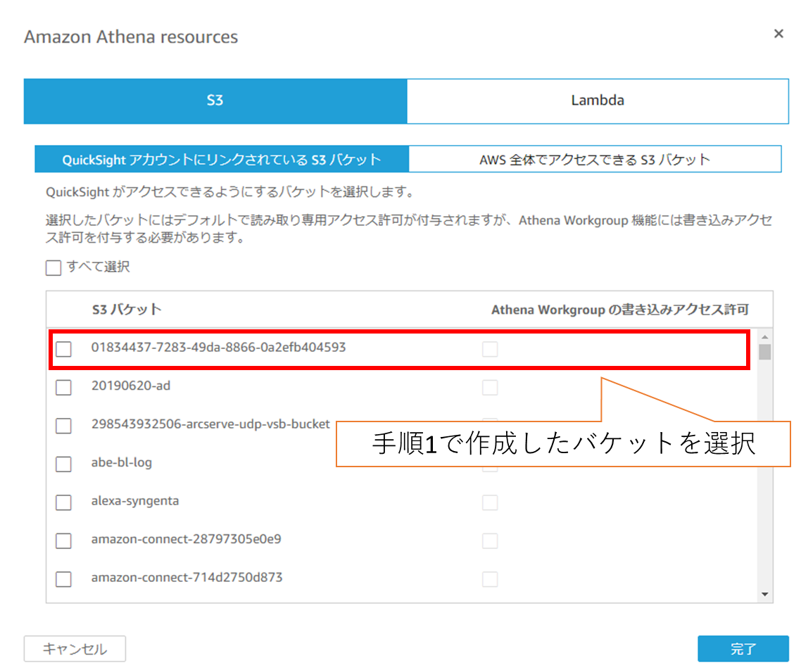This screenshot has width=801, height=672.
Task: Enable write permission for 20190620-ad
Action: coord(490,387)
